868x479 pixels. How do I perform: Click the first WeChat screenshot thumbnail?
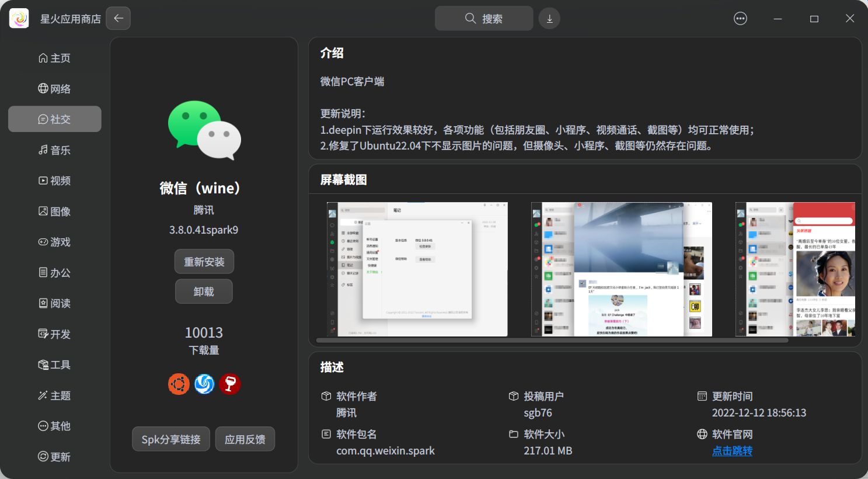(x=417, y=269)
